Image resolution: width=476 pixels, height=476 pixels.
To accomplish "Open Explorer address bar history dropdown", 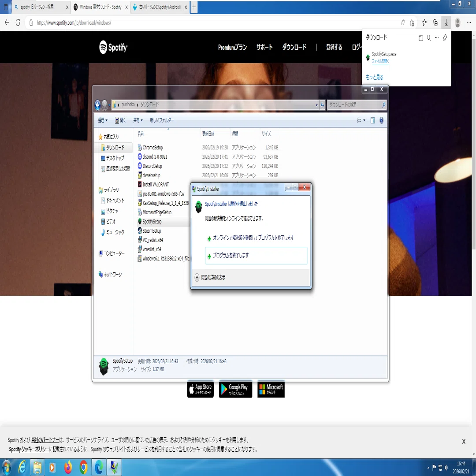I will [x=316, y=105].
